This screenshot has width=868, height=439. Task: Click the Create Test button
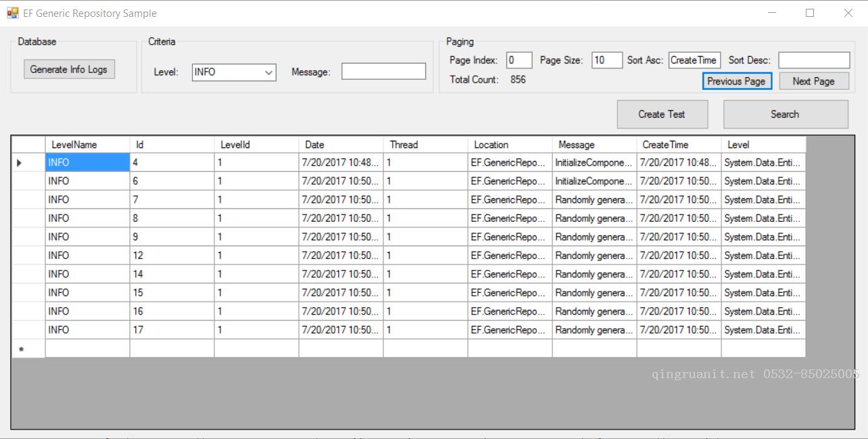coord(662,114)
